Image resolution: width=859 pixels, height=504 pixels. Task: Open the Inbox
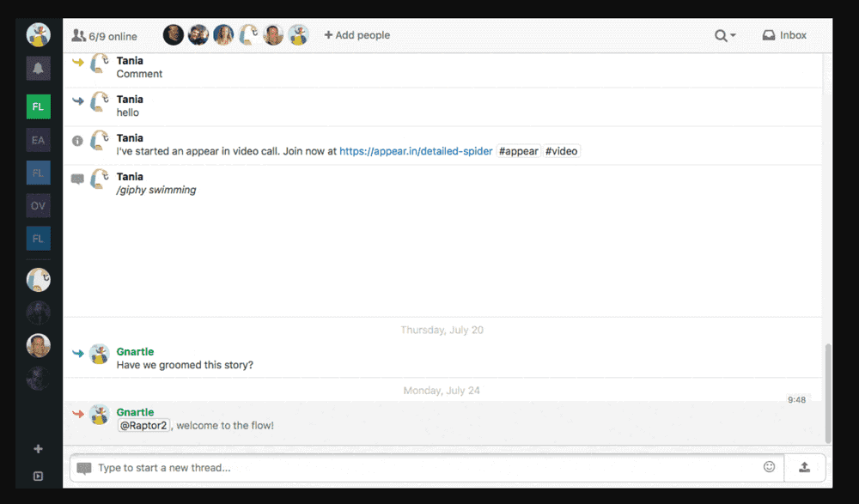(x=783, y=34)
